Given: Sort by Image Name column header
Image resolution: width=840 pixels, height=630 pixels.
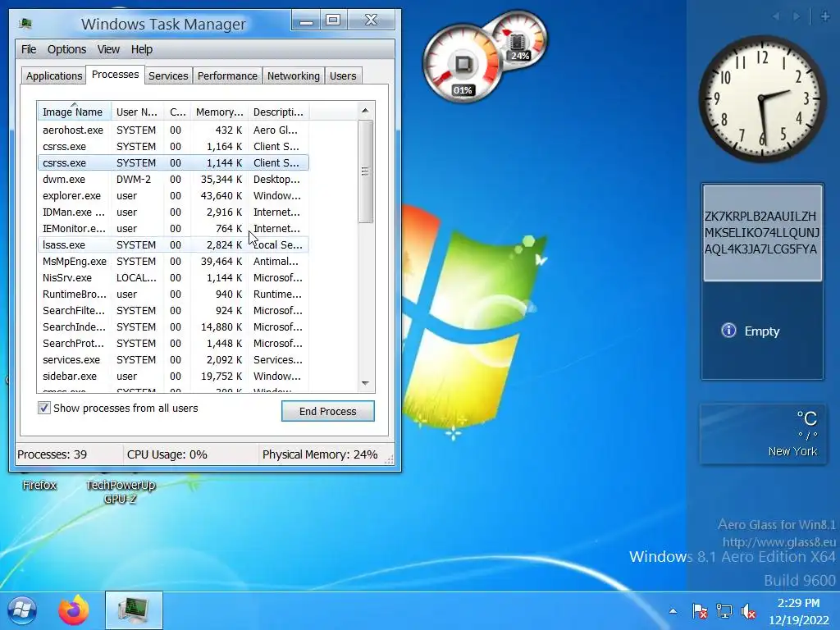Looking at the screenshot, I should 74,112.
